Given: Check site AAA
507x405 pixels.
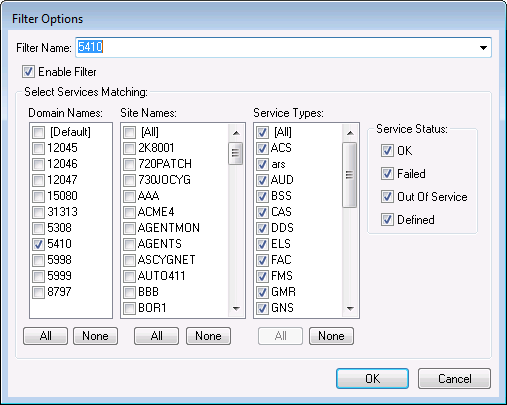Looking at the screenshot, I should click(129, 196).
